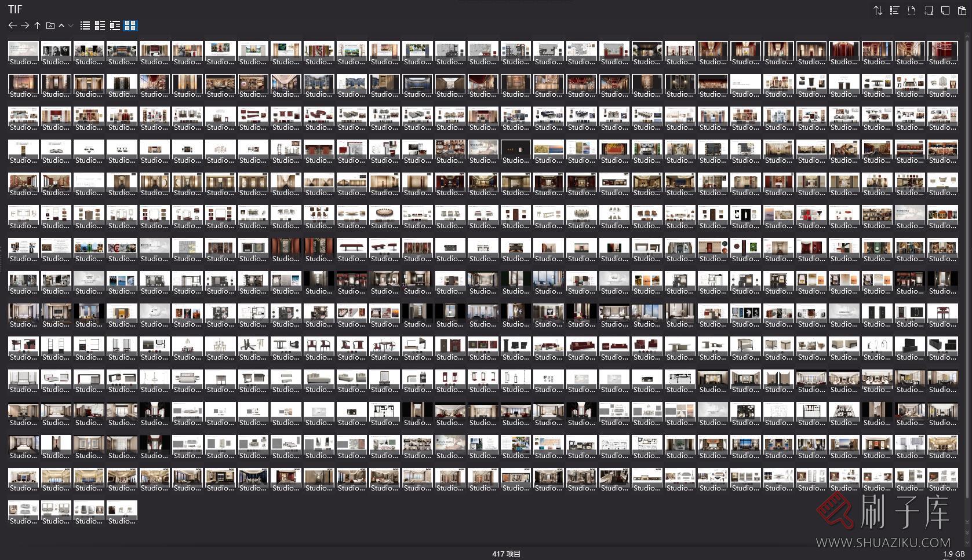
Task: Navigate forward using the right arrow
Action: (25, 25)
